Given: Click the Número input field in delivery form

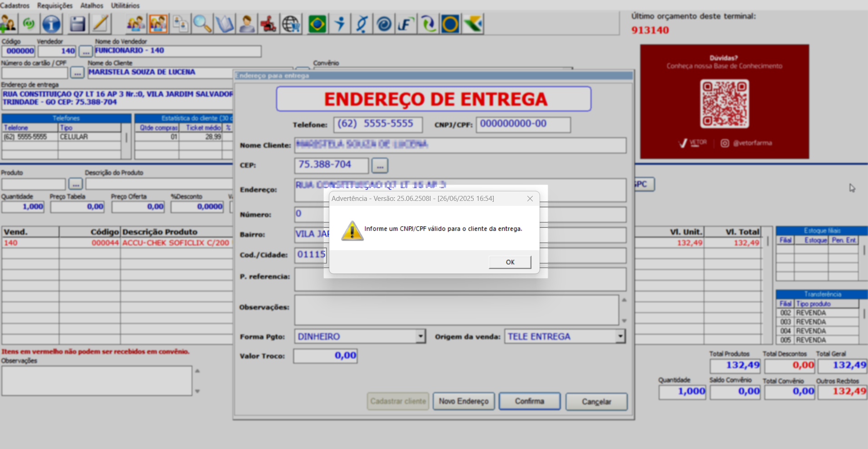Looking at the screenshot, I should (x=460, y=215).
